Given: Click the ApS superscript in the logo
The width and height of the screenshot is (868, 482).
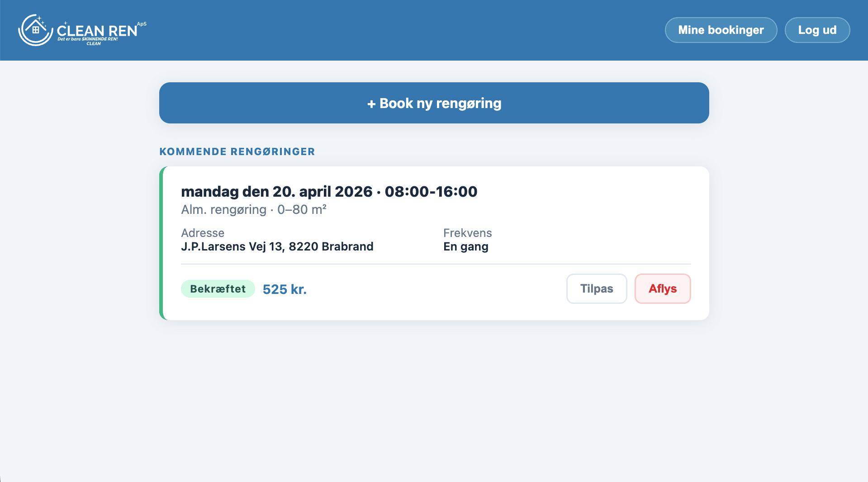Looking at the screenshot, I should pos(142,24).
